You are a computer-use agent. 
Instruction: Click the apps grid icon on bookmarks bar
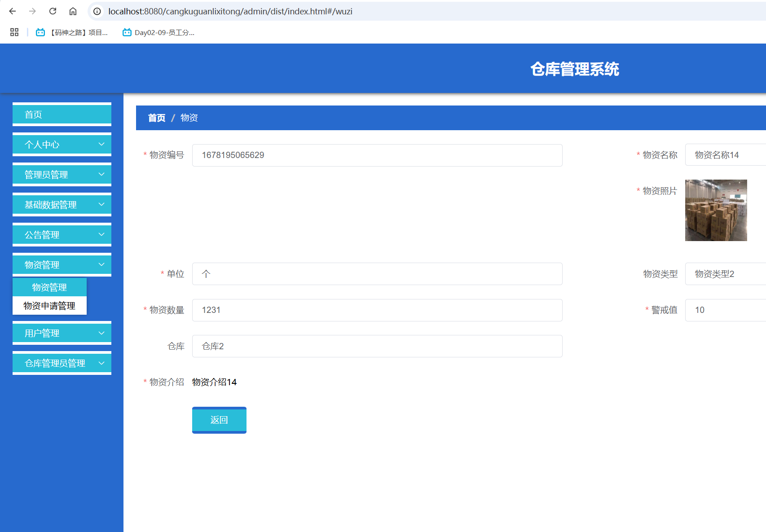pos(14,32)
